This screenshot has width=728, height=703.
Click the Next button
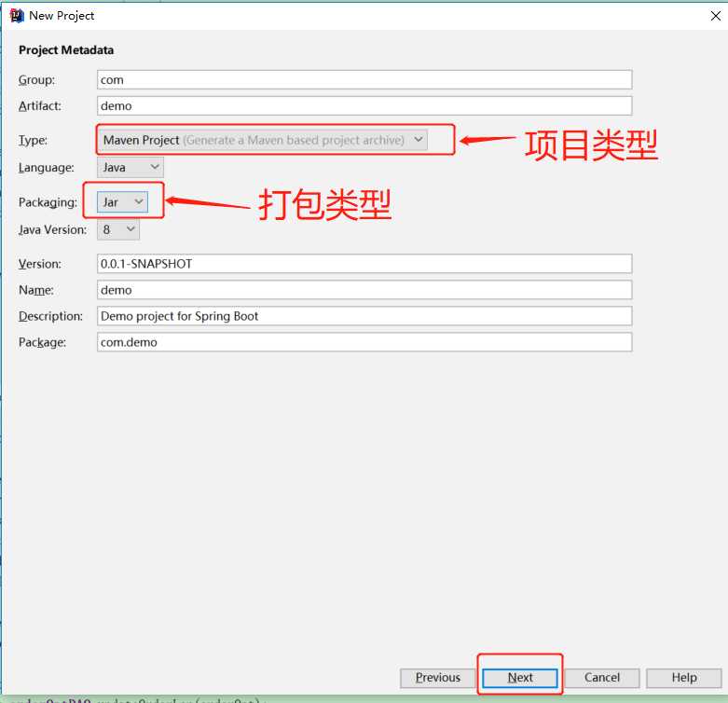pyautogui.click(x=520, y=678)
